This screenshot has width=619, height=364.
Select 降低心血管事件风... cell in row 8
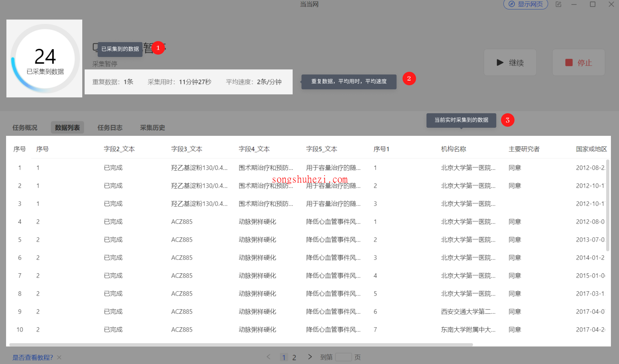(333, 294)
